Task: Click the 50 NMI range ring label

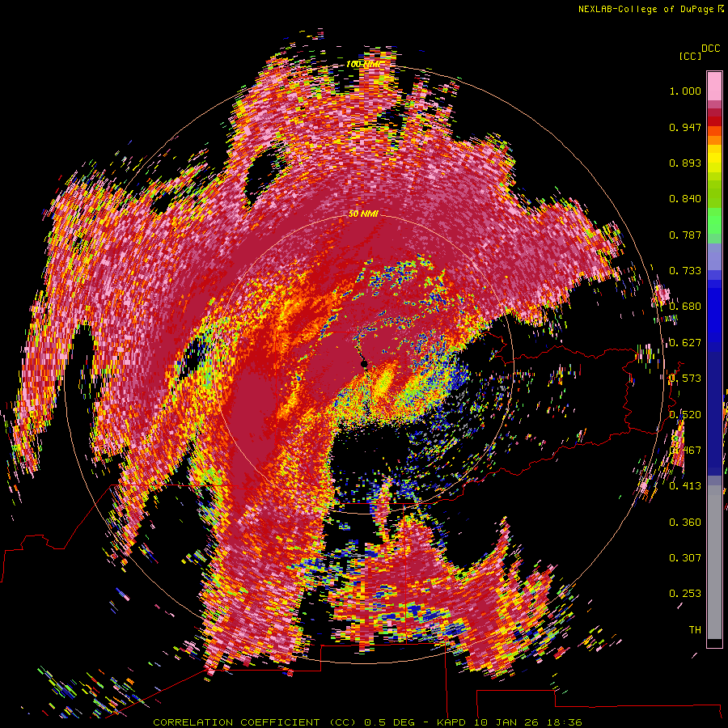Action: pos(363,214)
